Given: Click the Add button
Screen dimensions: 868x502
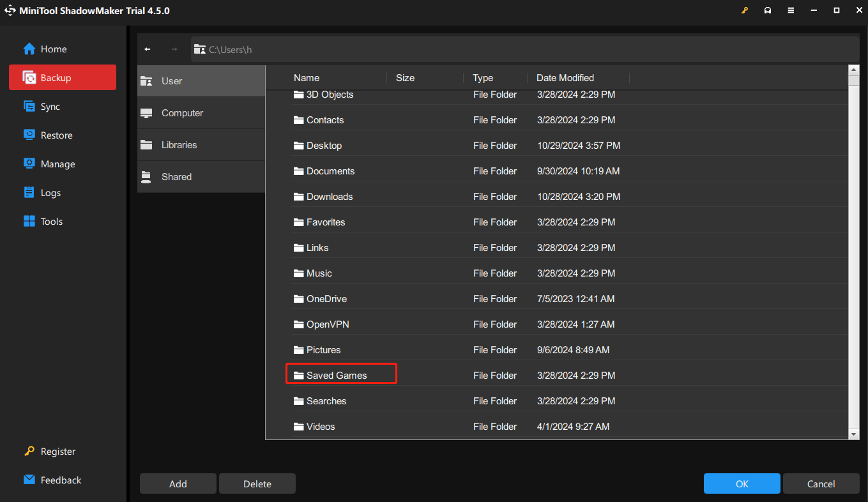Looking at the screenshot, I should 178,483.
